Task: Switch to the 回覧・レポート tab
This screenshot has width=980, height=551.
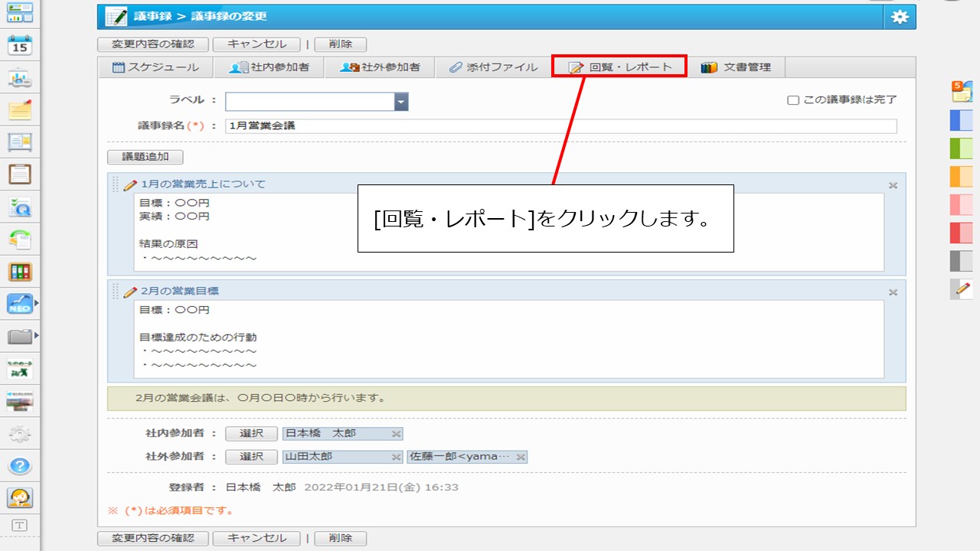Action: (x=619, y=67)
